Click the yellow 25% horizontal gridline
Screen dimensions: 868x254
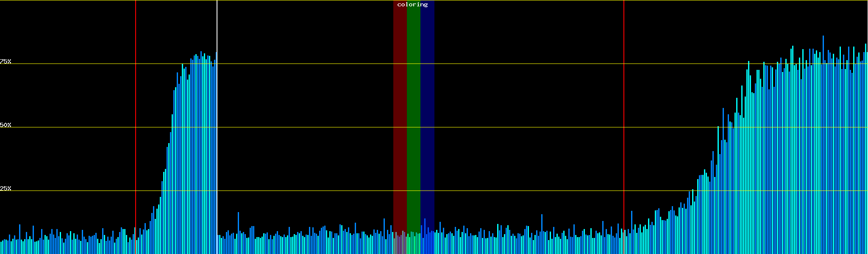297,191
